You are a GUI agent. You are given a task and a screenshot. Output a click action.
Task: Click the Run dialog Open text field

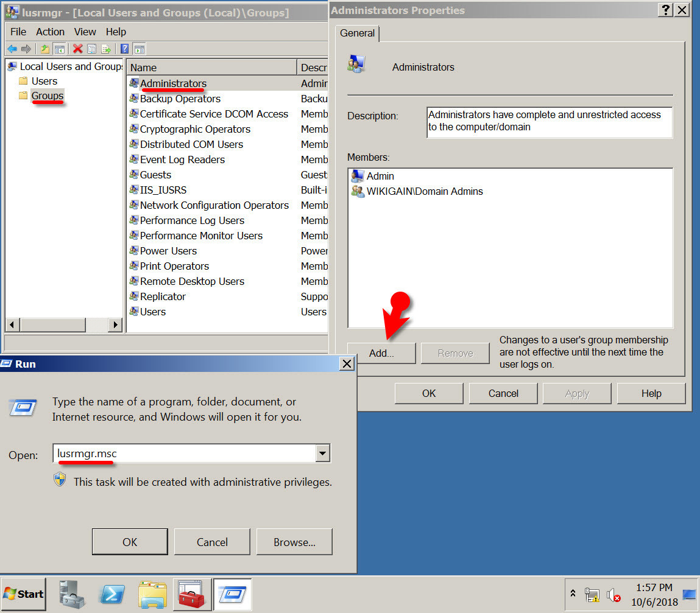point(185,454)
